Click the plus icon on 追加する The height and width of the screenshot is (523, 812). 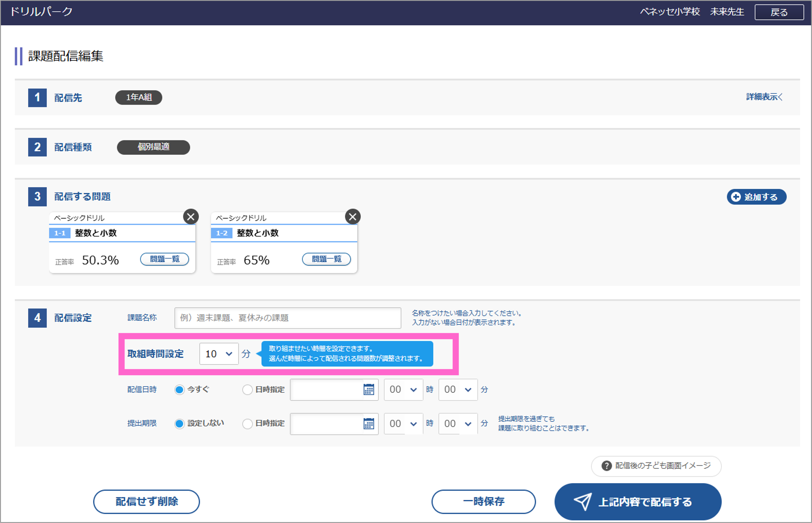(x=736, y=197)
